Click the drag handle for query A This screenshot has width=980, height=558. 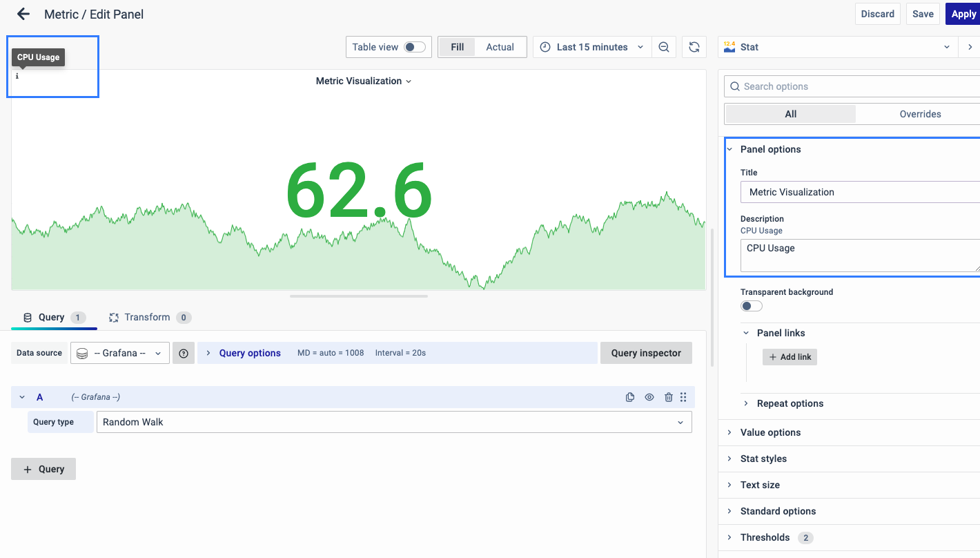click(683, 397)
